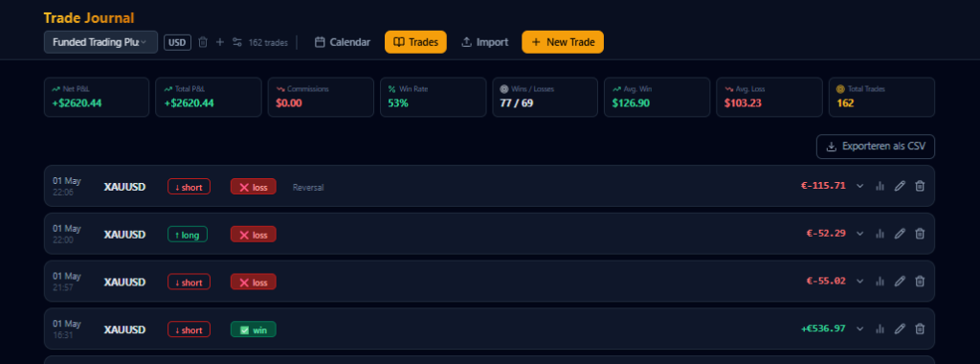Click the Avg. Win $126.90 card
Image resolution: width=980 pixels, height=364 pixels.
click(x=657, y=97)
